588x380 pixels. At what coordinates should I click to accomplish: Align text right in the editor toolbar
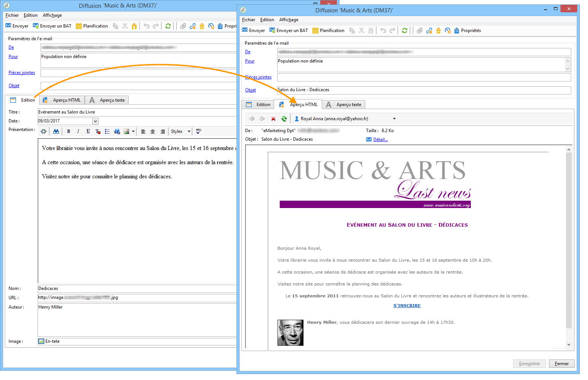click(x=163, y=131)
